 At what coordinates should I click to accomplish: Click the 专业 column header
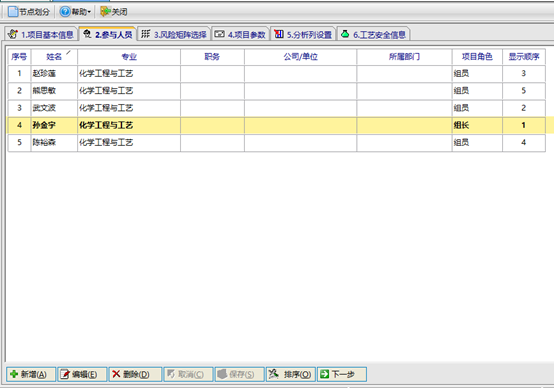pyautogui.click(x=129, y=57)
